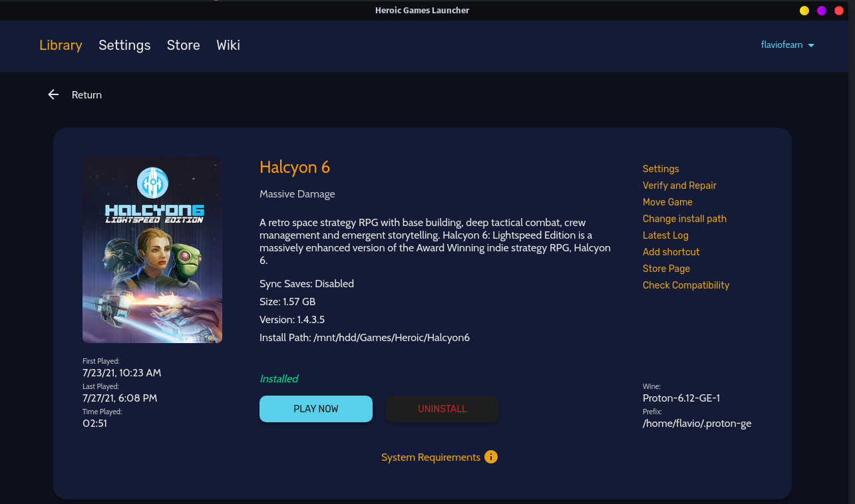
Task: Click the red close window circle
Action: 839,11
